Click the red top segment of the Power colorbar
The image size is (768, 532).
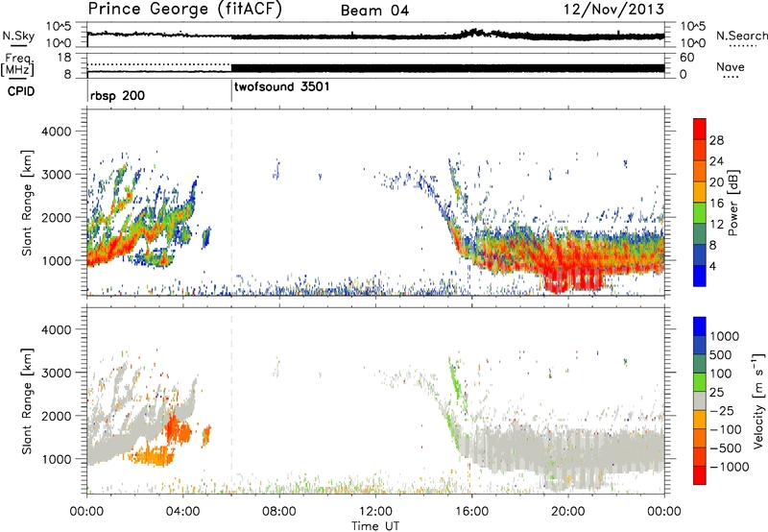click(x=700, y=129)
